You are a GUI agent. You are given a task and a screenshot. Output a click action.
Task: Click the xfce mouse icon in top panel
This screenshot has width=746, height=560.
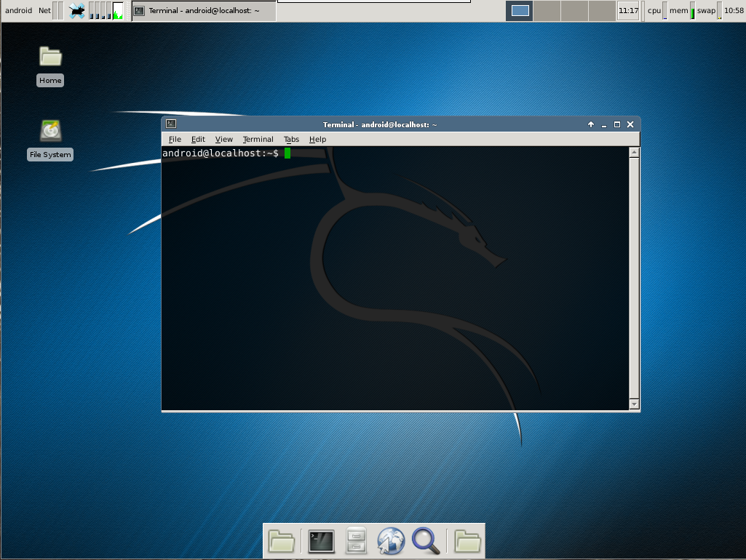76,10
